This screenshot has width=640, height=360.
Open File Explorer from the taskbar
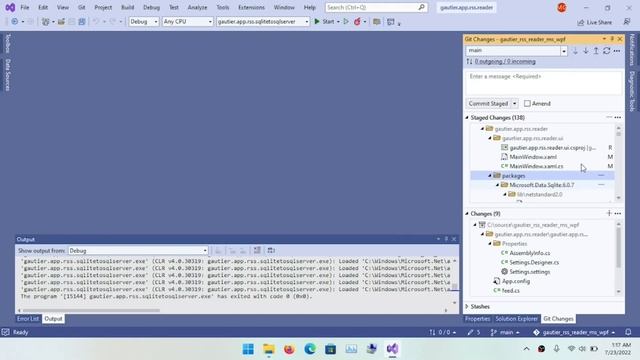tap(269, 349)
